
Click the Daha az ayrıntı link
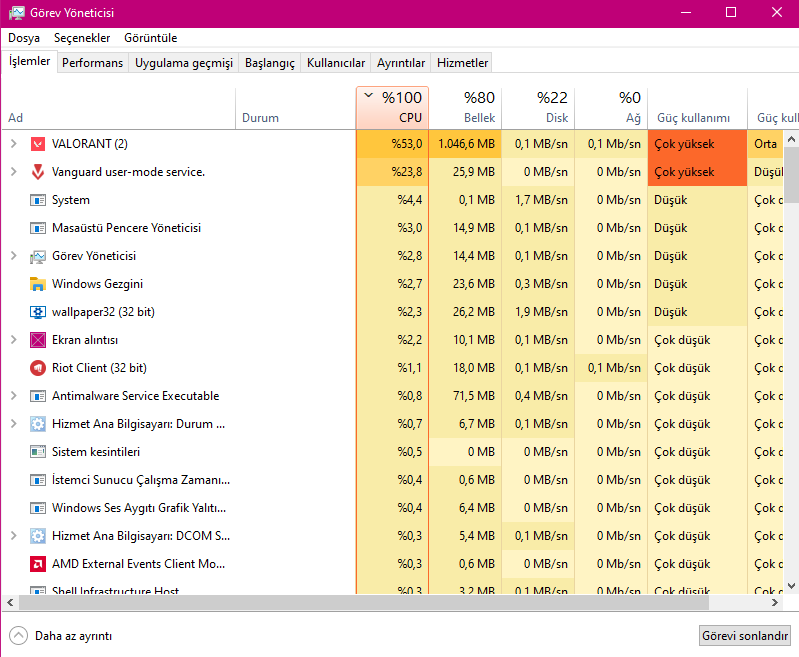click(73, 636)
